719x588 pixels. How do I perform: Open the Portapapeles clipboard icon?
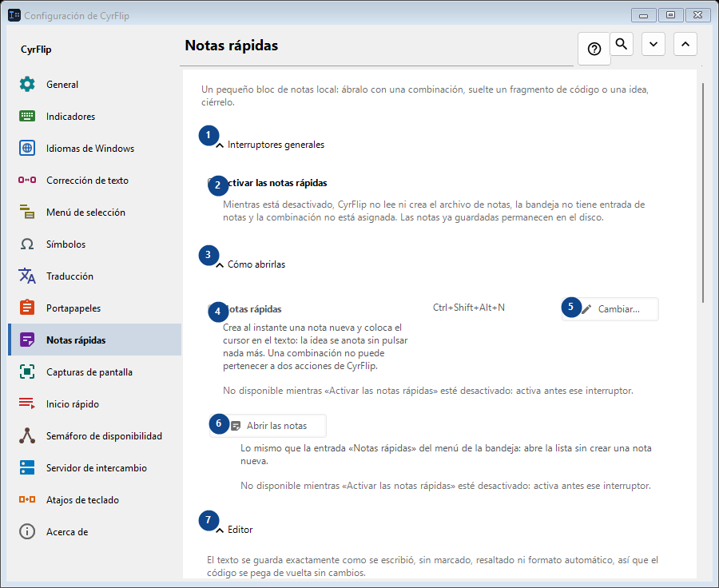click(x=27, y=308)
